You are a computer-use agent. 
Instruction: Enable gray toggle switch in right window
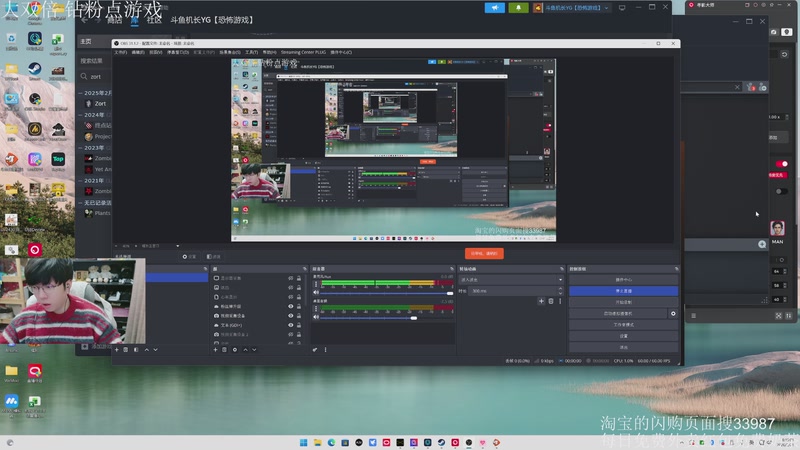click(782, 191)
